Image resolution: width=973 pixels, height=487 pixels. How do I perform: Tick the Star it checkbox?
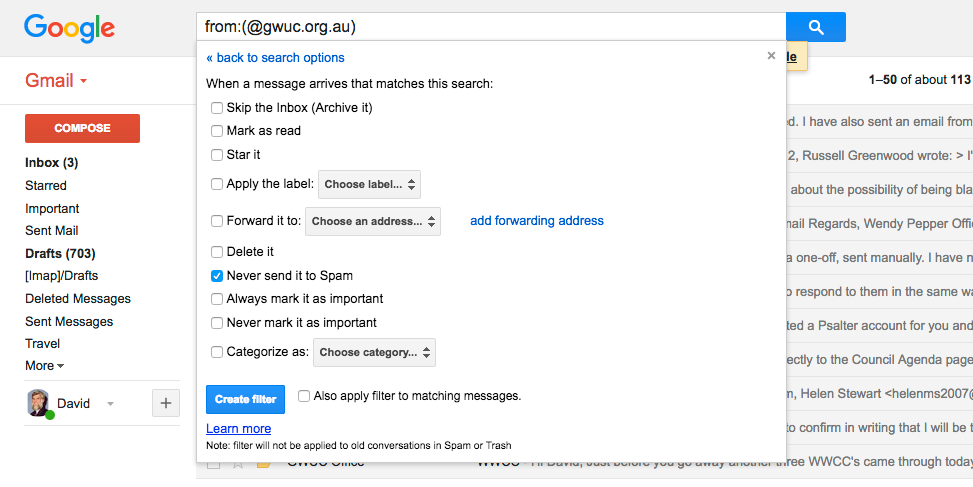pyautogui.click(x=217, y=154)
